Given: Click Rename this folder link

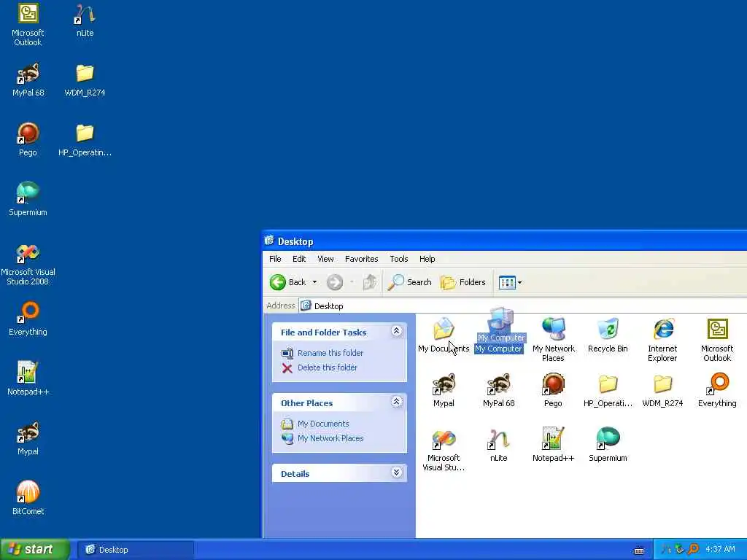Looking at the screenshot, I should click(x=330, y=353).
